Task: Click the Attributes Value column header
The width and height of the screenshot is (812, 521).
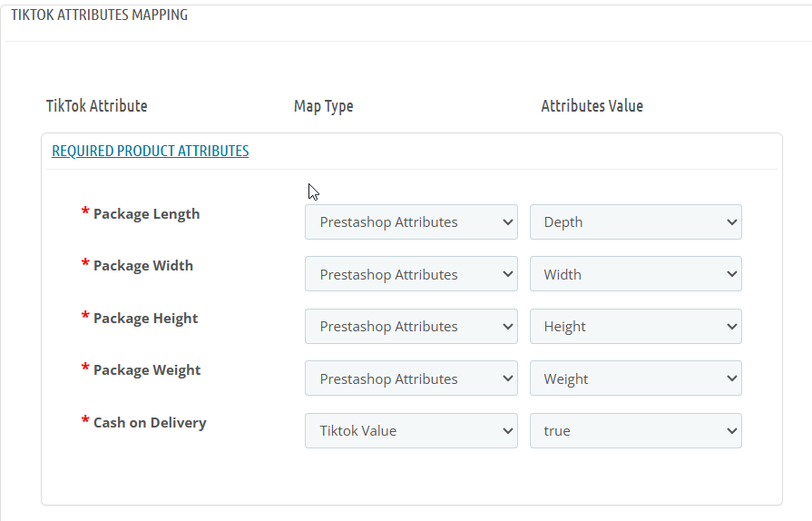Action: coord(592,105)
